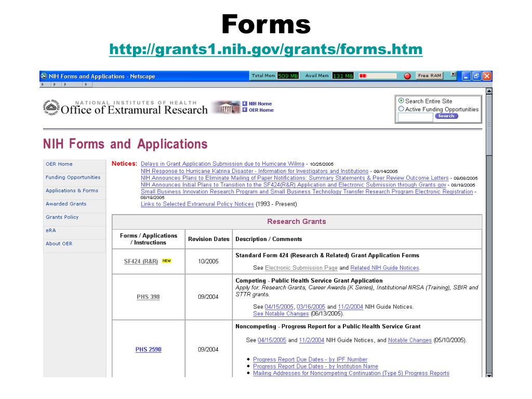Open Grants Policy in sidebar
Viewport: 532px width, 399px height.
point(62,217)
